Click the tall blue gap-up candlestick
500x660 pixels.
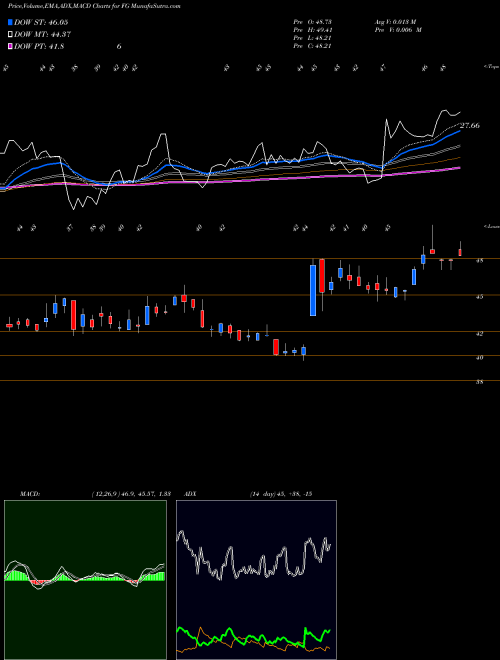[x=313, y=290]
